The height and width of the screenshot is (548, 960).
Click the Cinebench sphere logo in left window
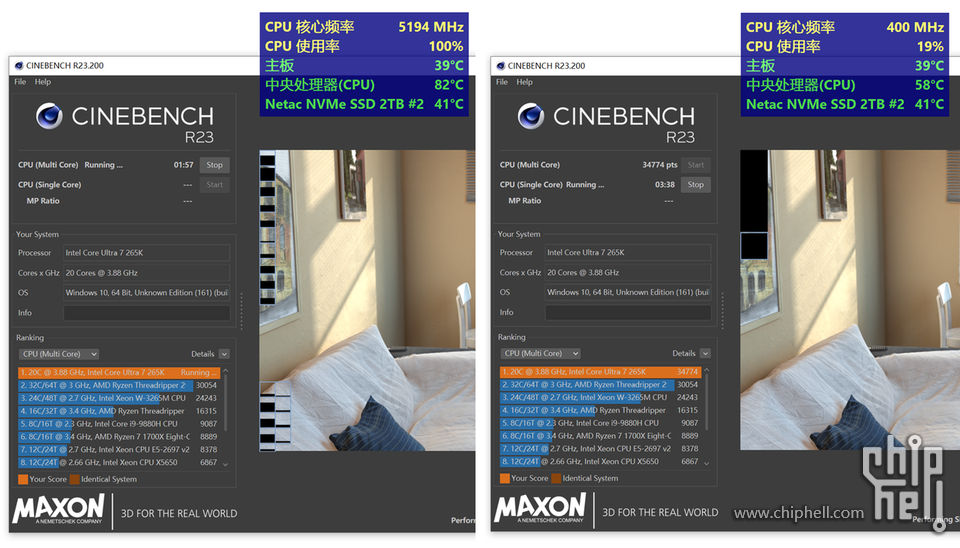pos(49,116)
